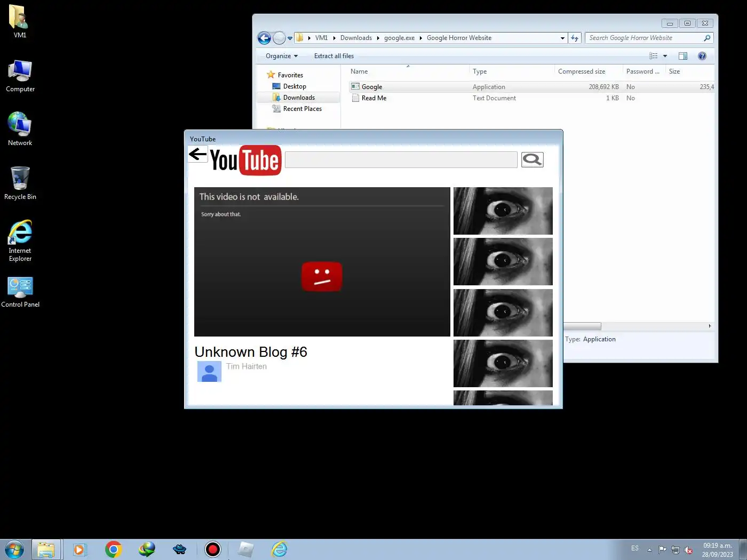This screenshot has height=560, width=747.
Task: Open the third eye thumbnail video
Action: click(x=503, y=313)
